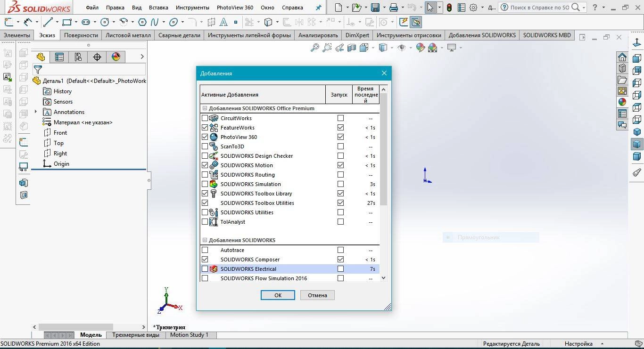This screenshot has width=644, height=349.
Task: Select the Ellipse sketch tool
Action: pos(173,22)
